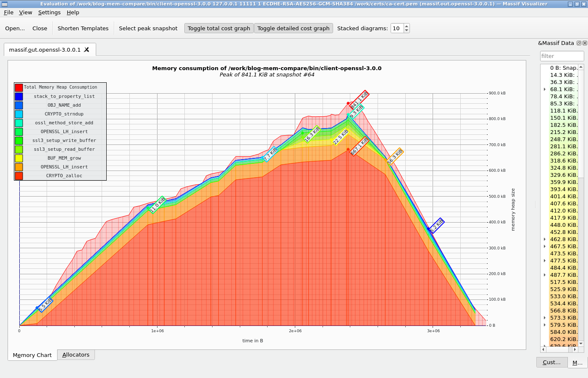The image size is (588, 378).
Task: Click the snapshot list scroll down arrow
Action: tap(581, 343)
